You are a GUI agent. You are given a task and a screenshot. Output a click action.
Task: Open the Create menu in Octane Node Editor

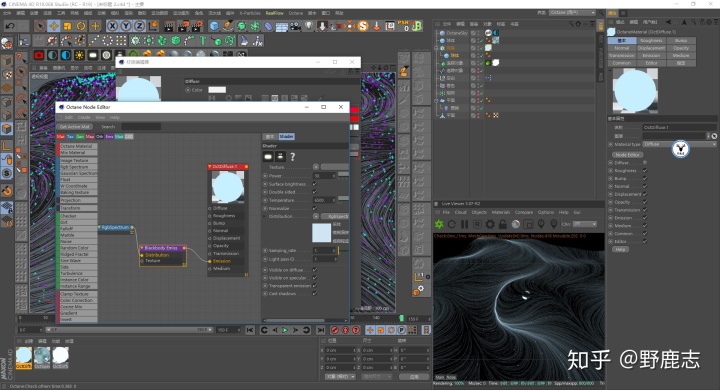tap(84, 118)
